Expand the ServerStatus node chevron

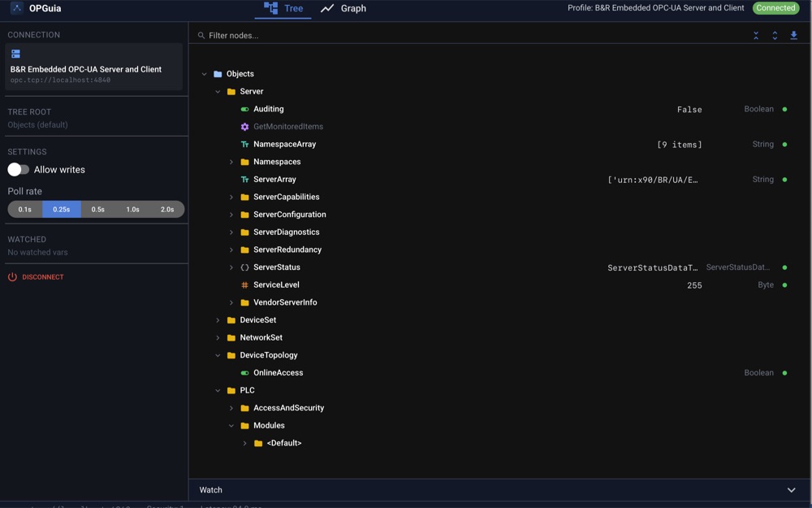tap(231, 267)
